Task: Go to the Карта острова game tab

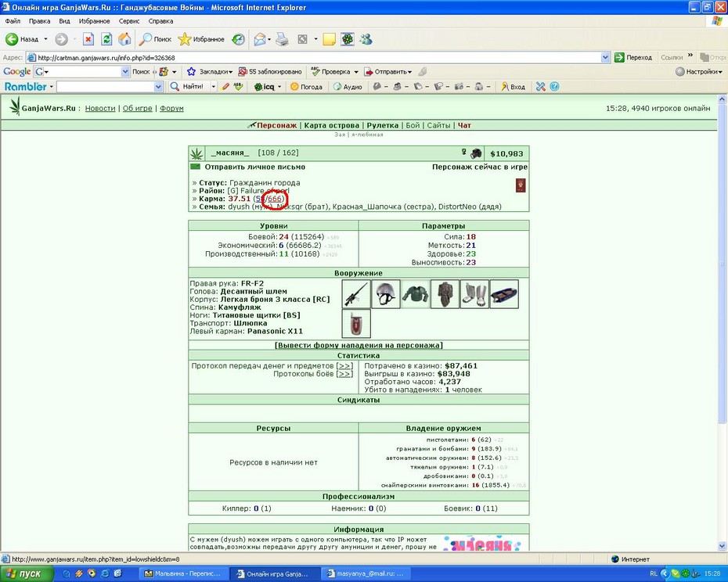Action: click(x=331, y=125)
